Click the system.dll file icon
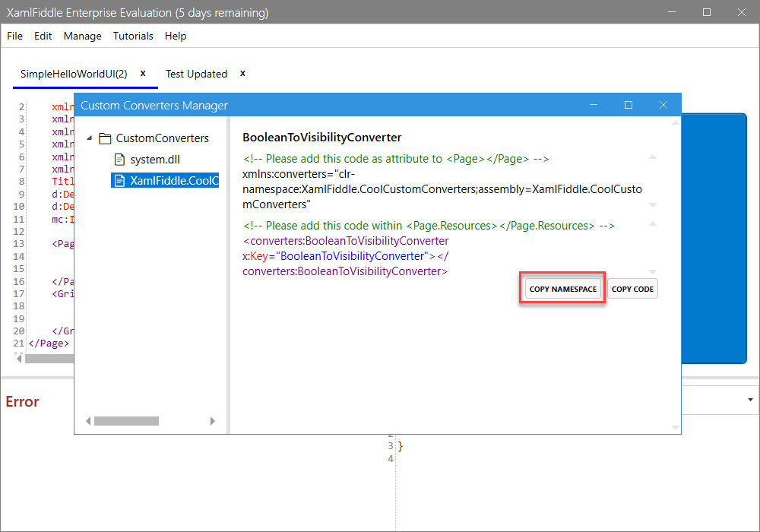Screen dimensions: 760x532 [119, 160]
